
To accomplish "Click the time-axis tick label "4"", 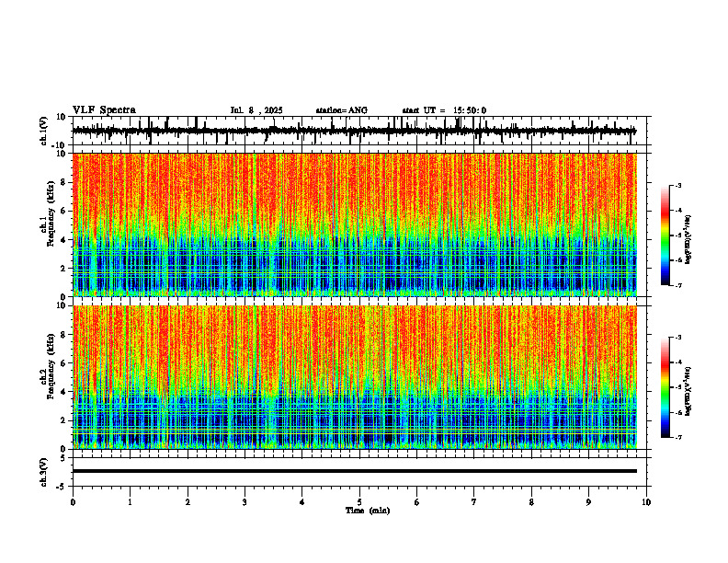I will [x=302, y=502].
